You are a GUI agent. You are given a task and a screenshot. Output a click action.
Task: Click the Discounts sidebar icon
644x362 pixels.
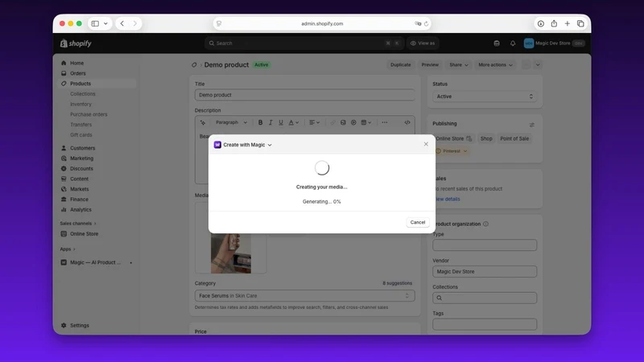pyautogui.click(x=64, y=169)
